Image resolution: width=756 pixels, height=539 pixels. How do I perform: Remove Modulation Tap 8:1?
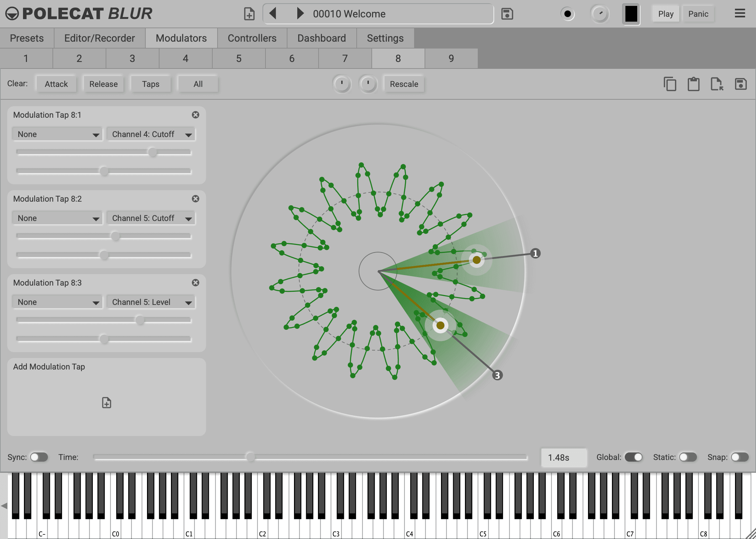coord(196,115)
